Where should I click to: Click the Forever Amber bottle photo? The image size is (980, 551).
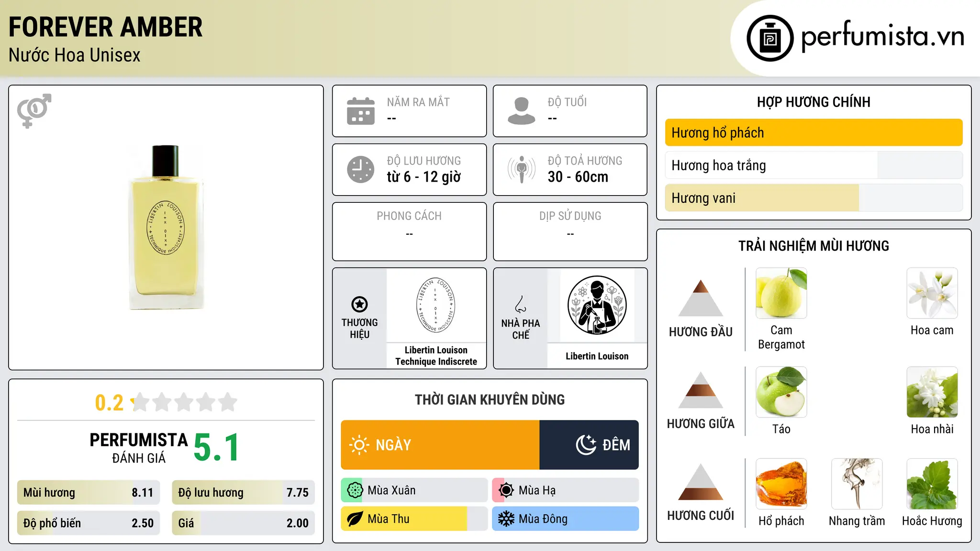[x=166, y=227]
